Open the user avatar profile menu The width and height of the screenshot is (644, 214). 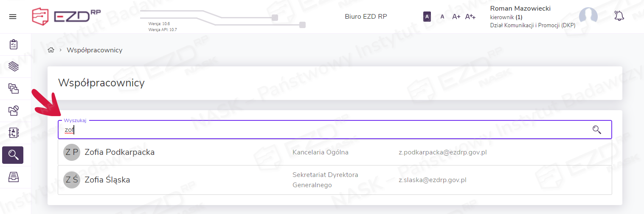[588, 17]
